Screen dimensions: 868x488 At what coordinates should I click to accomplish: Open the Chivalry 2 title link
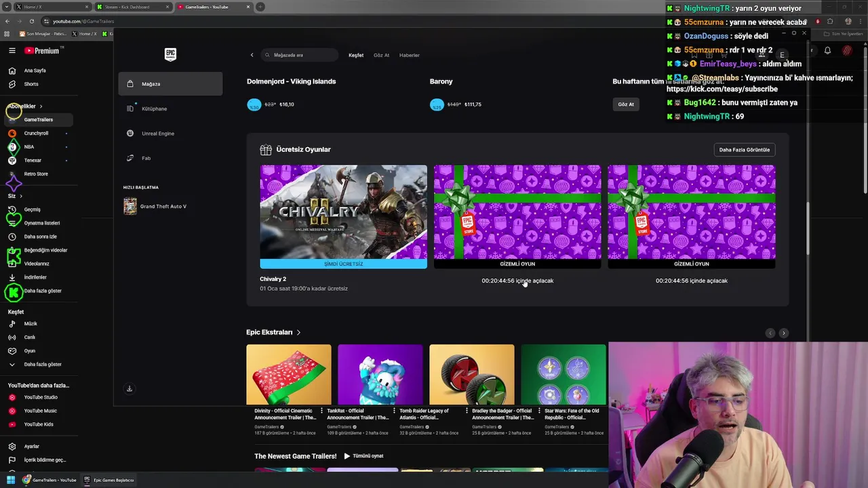pyautogui.click(x=273, y=279)
